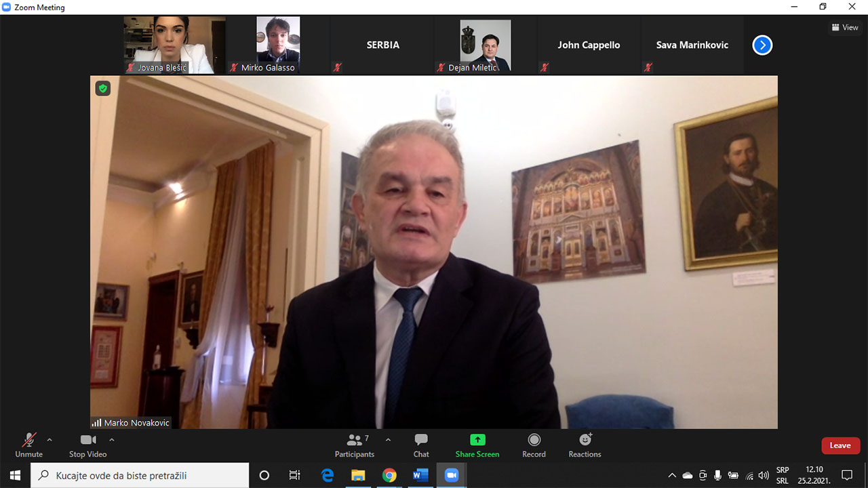This screenshot has width=868, height=488.
Task: Switch to Google Chrome on the taskbar
Action: (389, 475)
